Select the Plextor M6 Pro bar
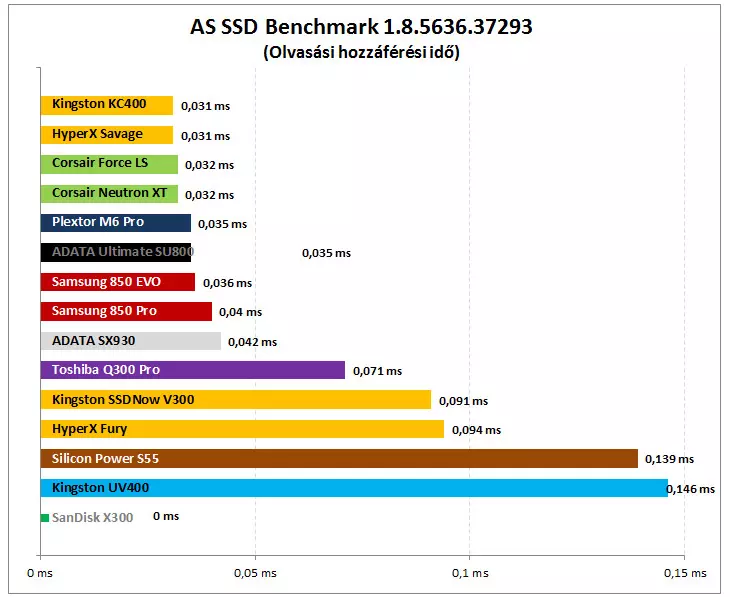The width and height of the screenshot is (730, 597). [115, 223]
